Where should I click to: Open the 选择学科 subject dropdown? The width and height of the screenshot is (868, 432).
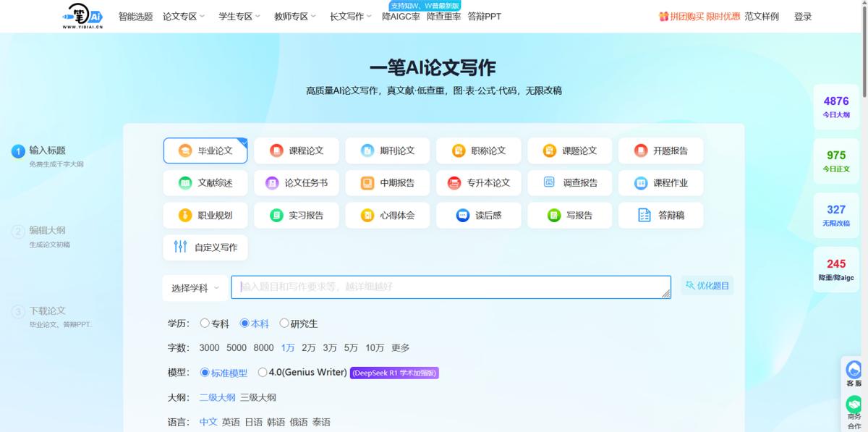pos(192,287)
